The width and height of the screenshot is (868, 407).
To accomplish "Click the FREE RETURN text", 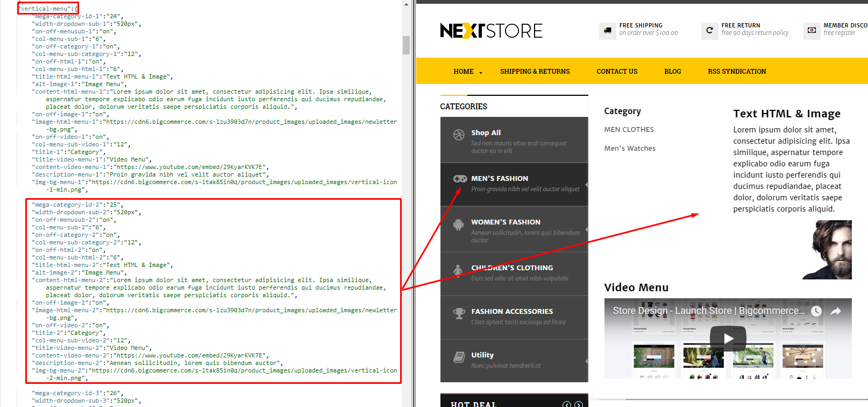I will pos(741,25).
